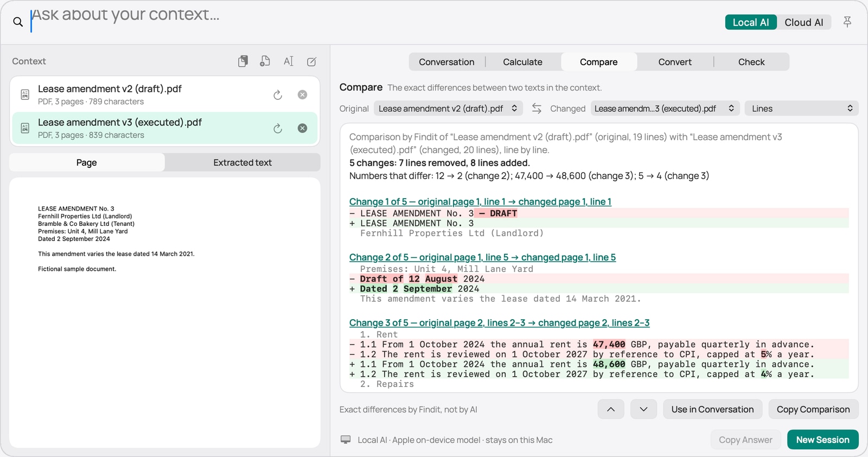
Task: Show the Extracted text view
Action: pyautogui.click(x=242, y=162)
